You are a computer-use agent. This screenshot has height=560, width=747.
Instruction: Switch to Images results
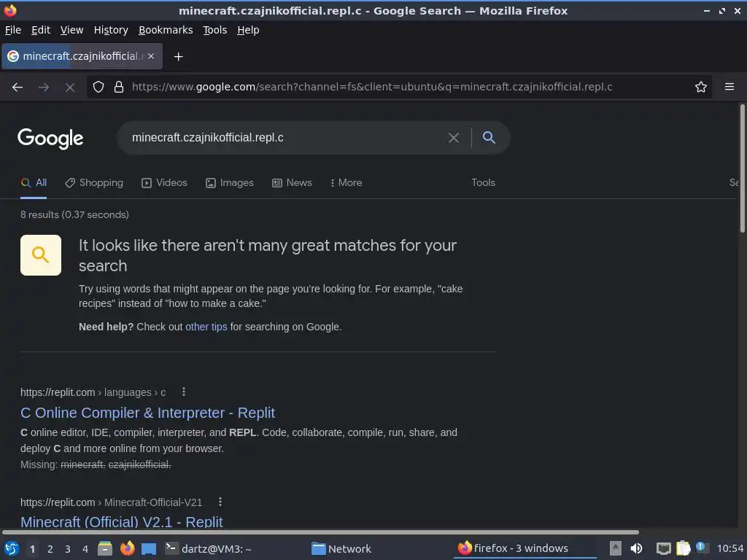(230, 183)
